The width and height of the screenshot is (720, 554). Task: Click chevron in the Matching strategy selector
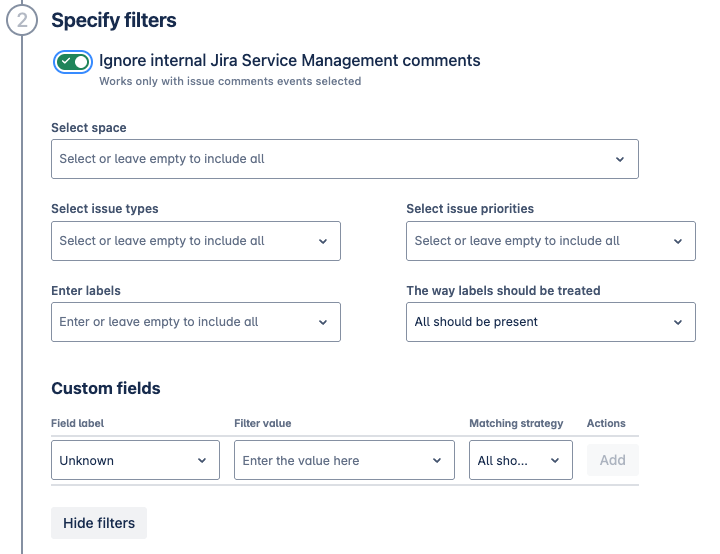555,460
